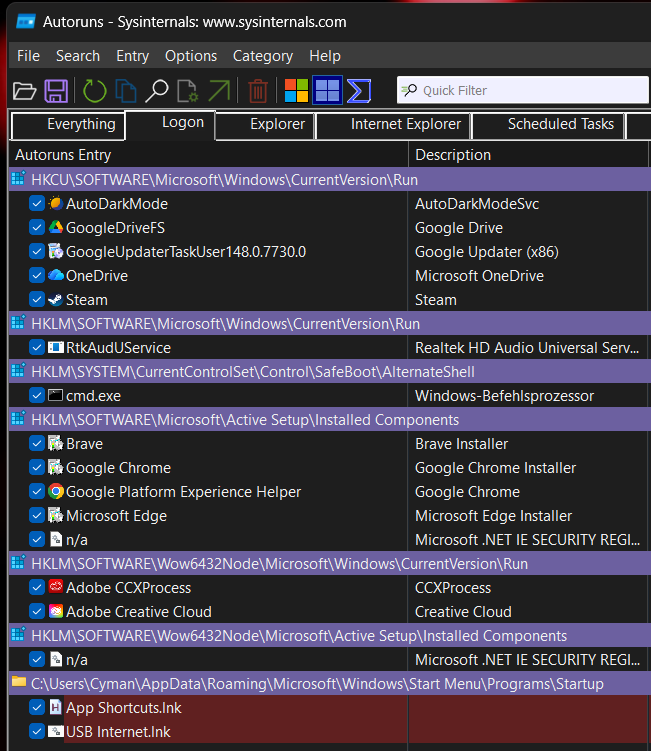
Task: Click the blue Sigma toolbar icon
Action: [359, 91]
